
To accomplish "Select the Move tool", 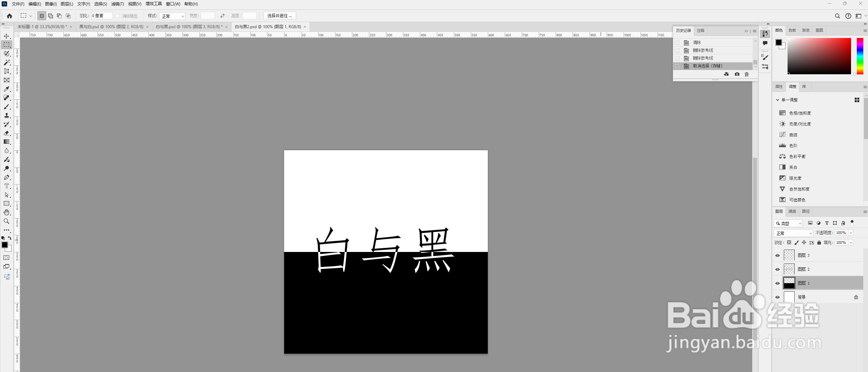I will [x=6, y=36].
